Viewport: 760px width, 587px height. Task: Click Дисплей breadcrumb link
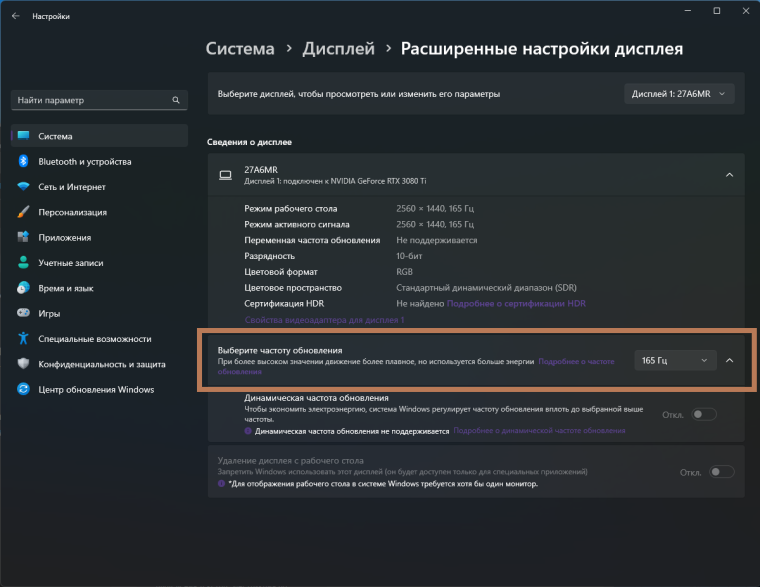click(x=338, y=48)
